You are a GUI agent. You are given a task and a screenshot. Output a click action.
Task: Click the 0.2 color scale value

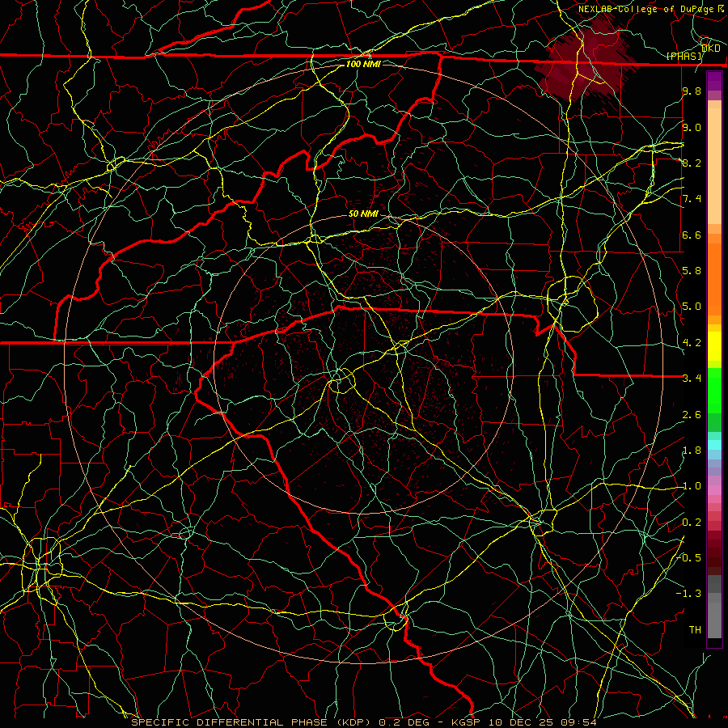point(692,523)
